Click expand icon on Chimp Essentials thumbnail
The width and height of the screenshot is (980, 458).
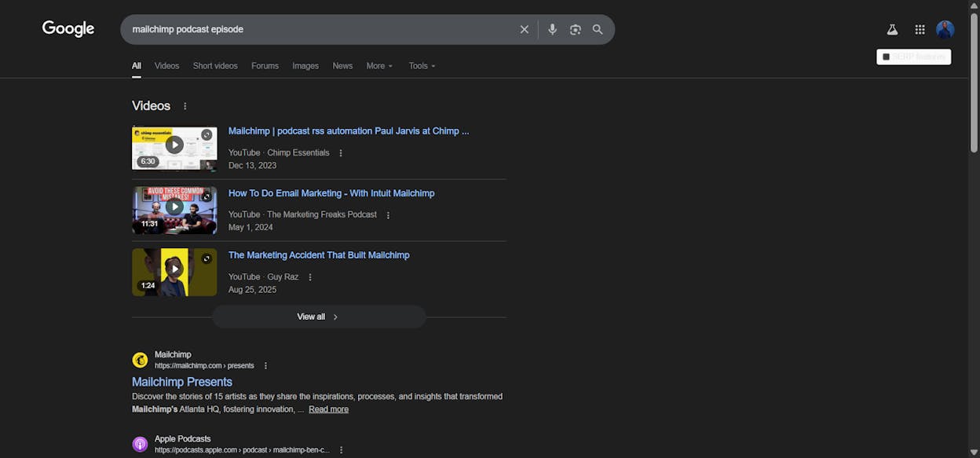207,135
